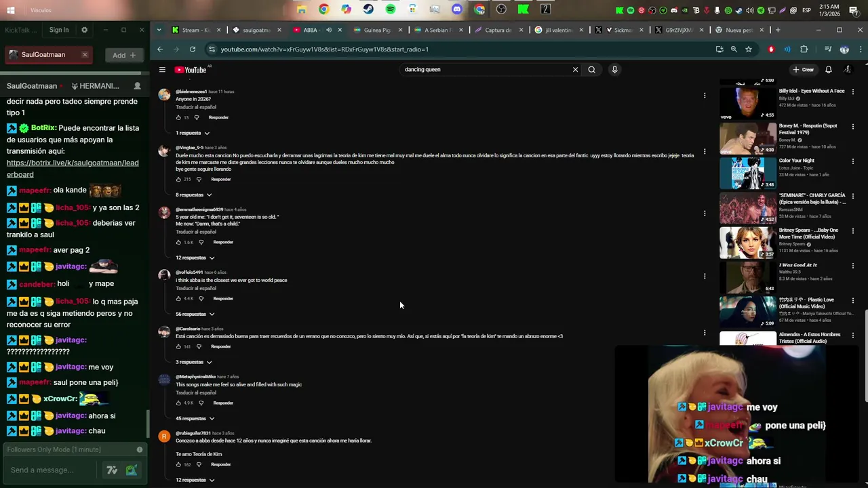Open @MetaphysicalMike commenter avatar
The height and width of the screenshot is (488, 868).
click(x=164, y=380)
